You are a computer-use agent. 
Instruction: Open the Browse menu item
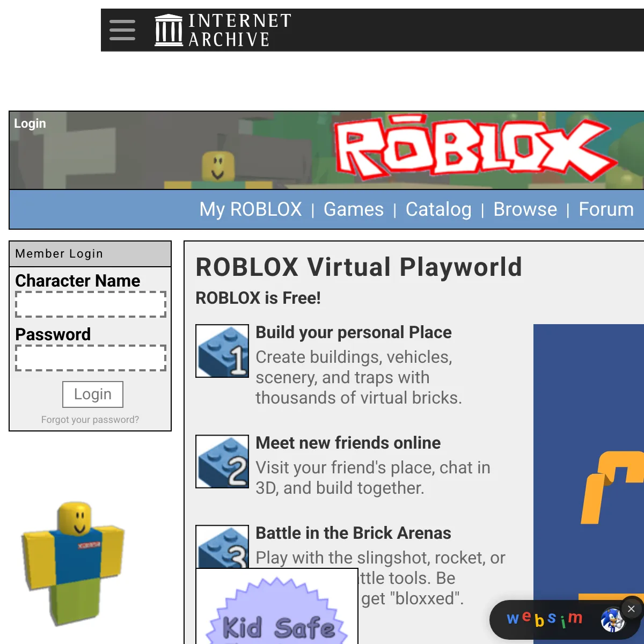click(525, 209)
